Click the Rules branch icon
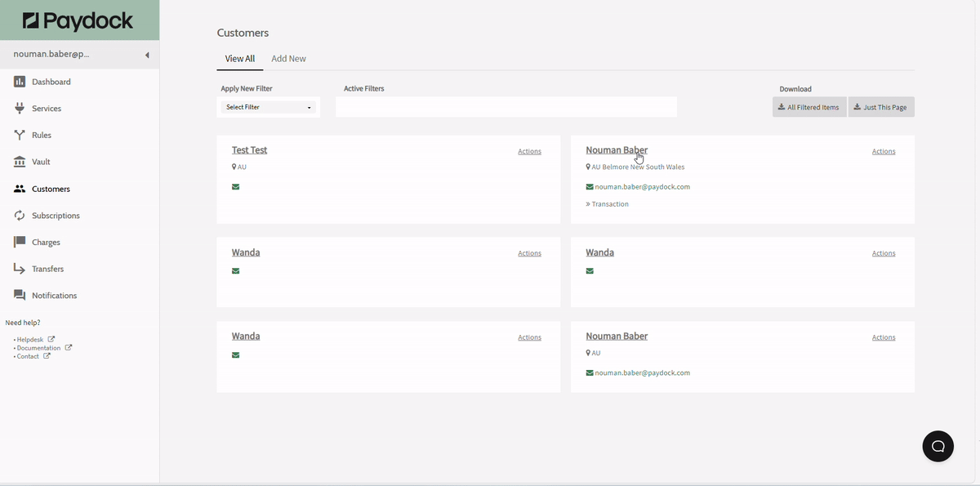 point(20,135)
